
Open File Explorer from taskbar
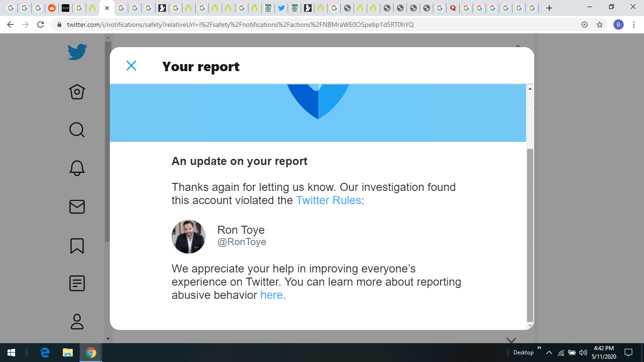coord(68,353)
